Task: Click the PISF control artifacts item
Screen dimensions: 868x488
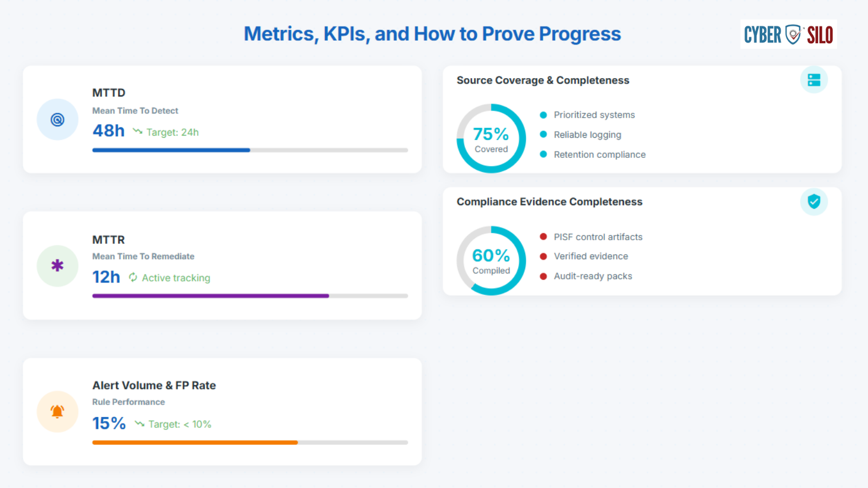Action: (591, 237)
